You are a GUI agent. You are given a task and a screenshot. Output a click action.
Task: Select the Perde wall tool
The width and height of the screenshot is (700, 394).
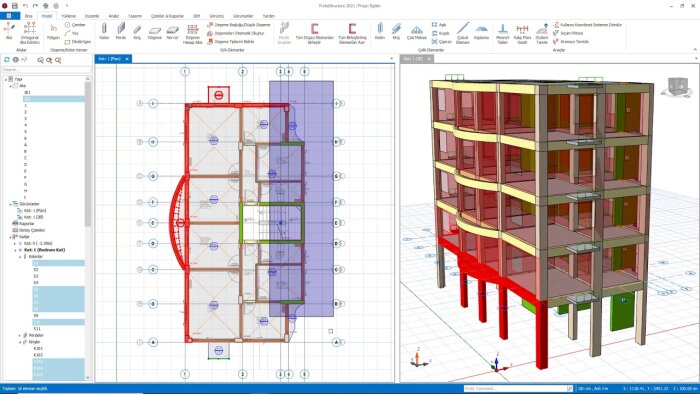coord(121,31)
